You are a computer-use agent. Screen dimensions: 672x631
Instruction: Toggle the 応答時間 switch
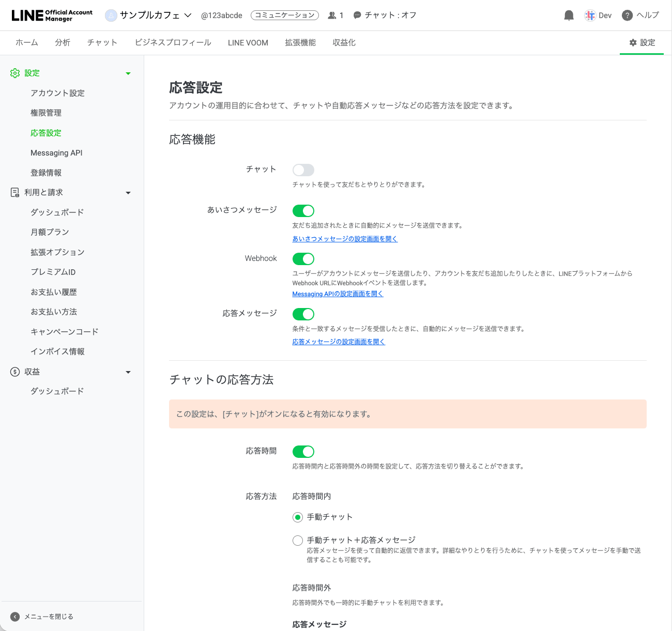pos(303,452)
